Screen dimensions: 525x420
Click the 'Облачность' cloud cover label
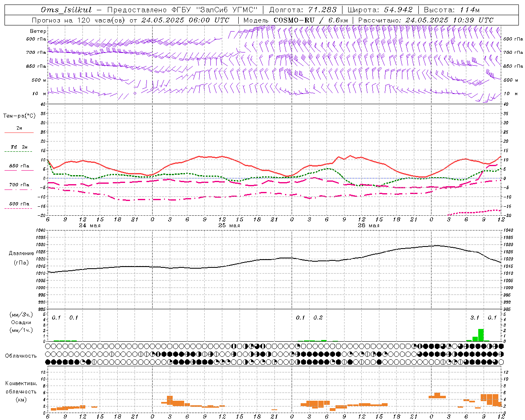tap(21, 356)
